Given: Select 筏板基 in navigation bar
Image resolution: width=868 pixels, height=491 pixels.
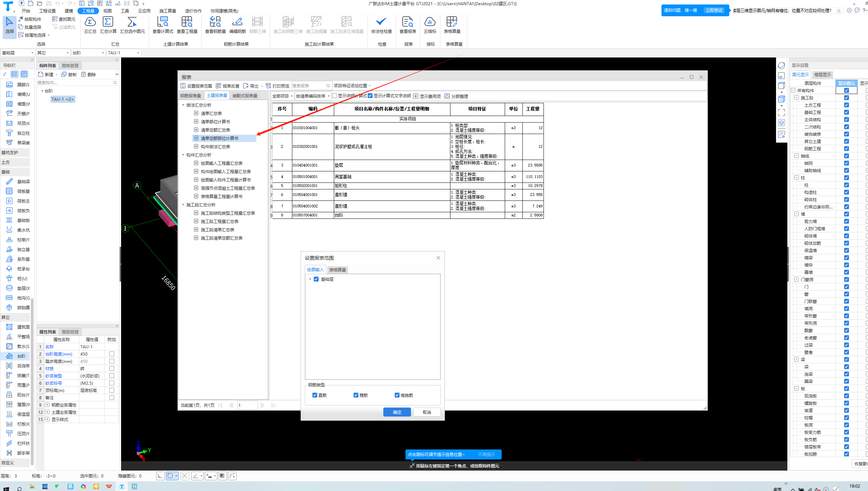Looking at the screenshot, I should (x=18, y=191).
